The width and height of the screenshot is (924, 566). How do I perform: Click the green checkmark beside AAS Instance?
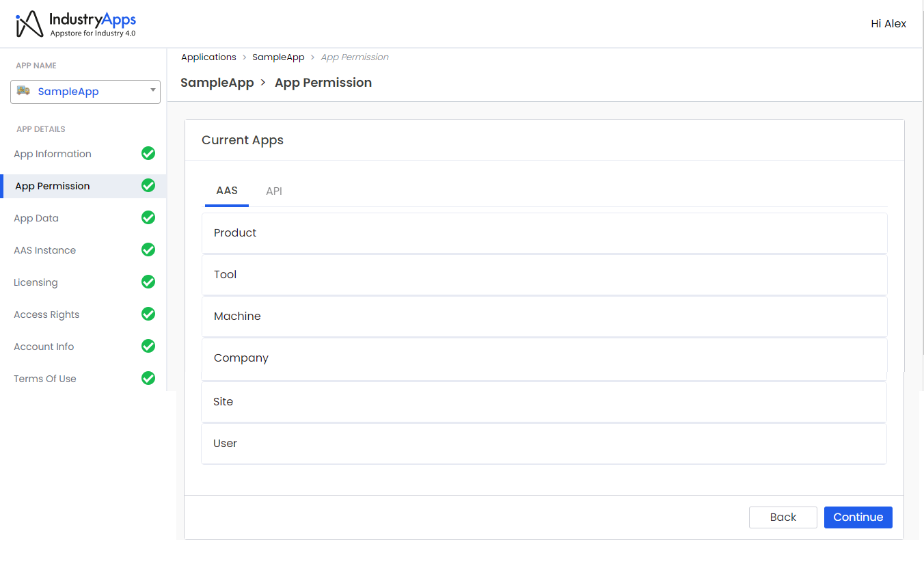pyautogui.click(x=148, y=250)
